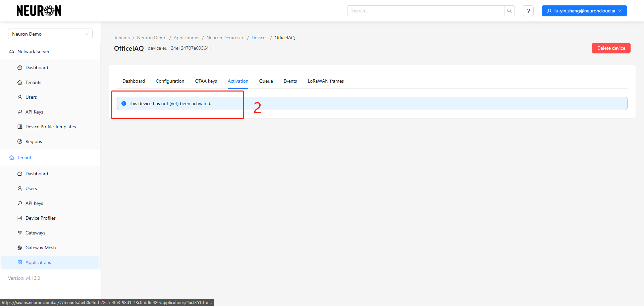Viewport: 644px width, 306px height.
Task: Click the Gateway Mesh icon
Action: point(20,248)
